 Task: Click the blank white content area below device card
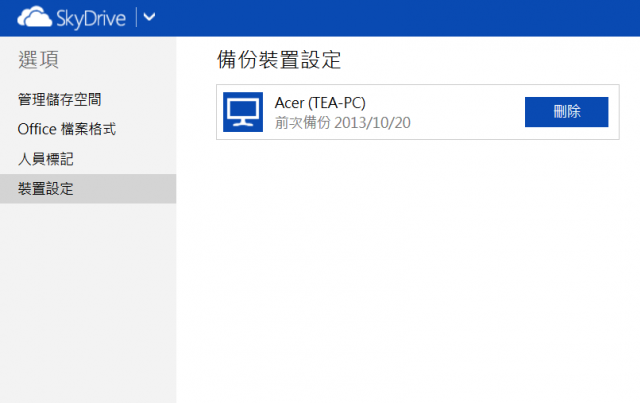click(x=408, y=269)
